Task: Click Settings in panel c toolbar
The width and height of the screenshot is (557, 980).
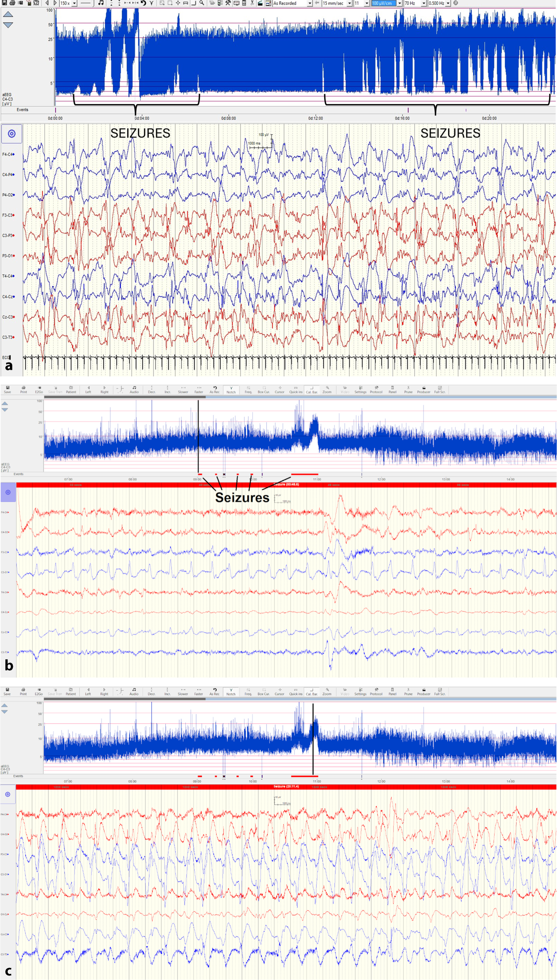Action: point(360,691)
